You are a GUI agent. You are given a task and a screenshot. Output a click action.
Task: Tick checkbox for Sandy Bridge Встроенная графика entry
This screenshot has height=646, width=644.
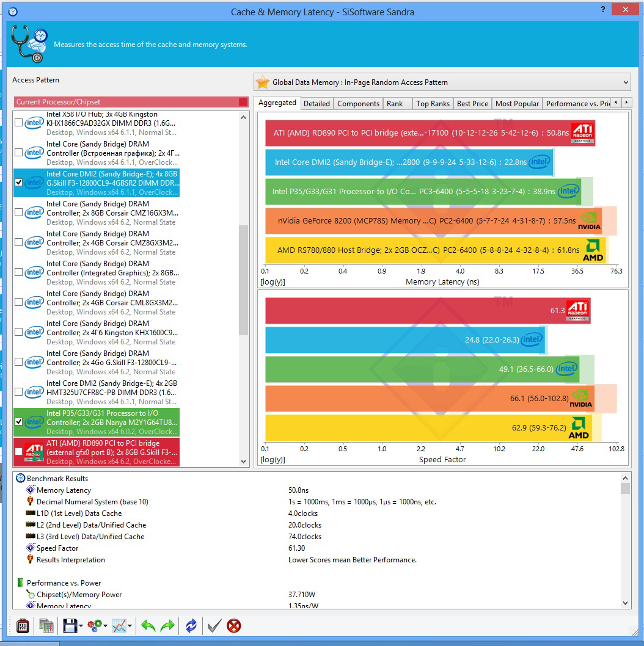tap(18, 153)
